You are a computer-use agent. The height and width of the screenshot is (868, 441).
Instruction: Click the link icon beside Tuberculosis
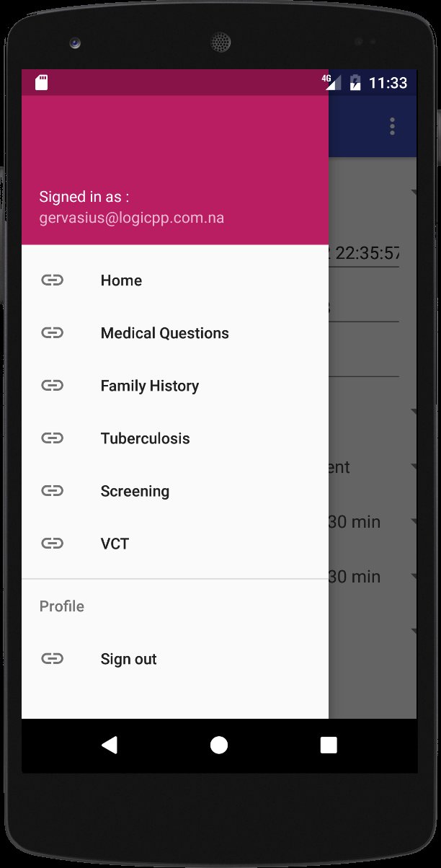coord(52,438)
